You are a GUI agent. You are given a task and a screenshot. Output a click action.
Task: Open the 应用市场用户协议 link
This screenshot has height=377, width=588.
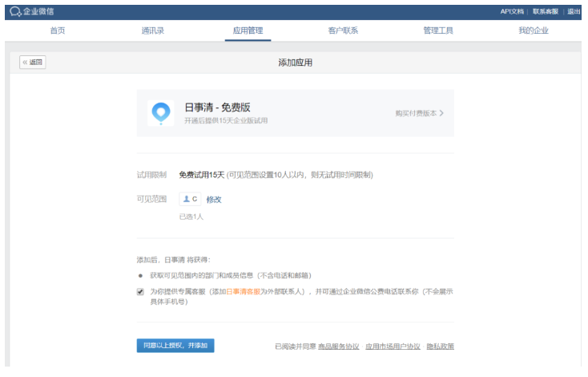393,347
